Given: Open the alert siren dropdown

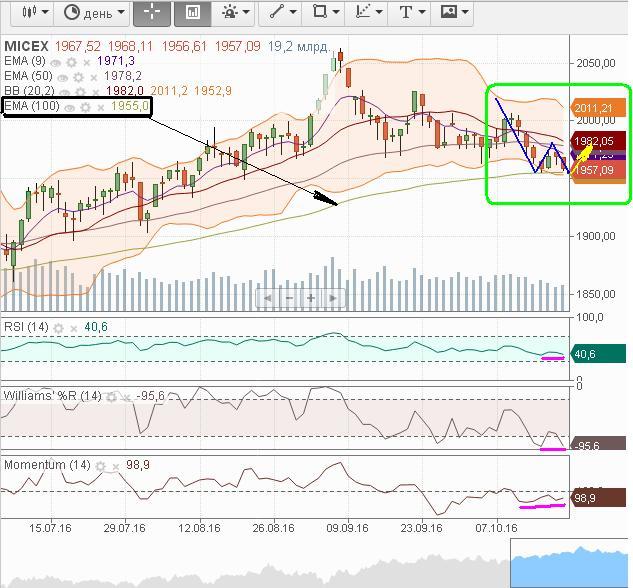Looking at the screenshot, I should 246,12.
